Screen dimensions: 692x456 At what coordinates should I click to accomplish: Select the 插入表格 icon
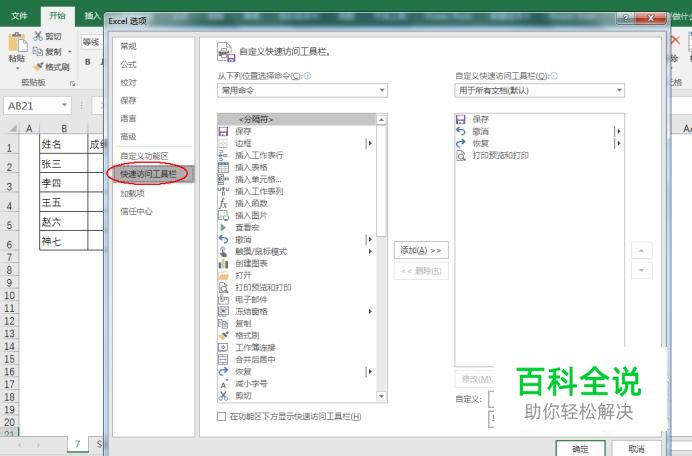pyautogui.click(x=223, y=167)
